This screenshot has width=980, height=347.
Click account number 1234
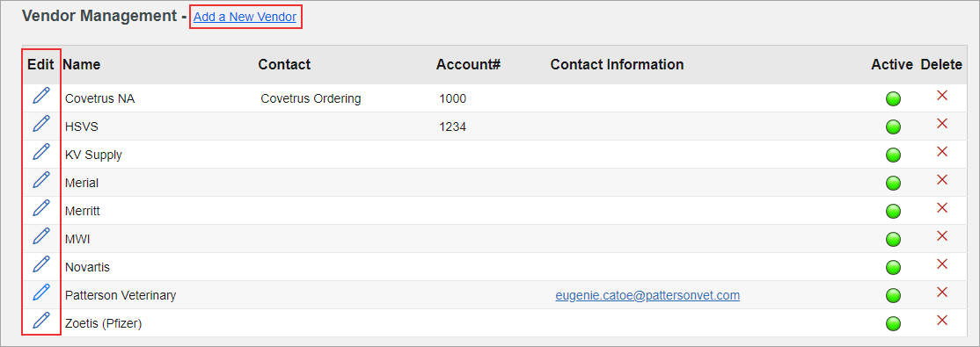[452, 127]
